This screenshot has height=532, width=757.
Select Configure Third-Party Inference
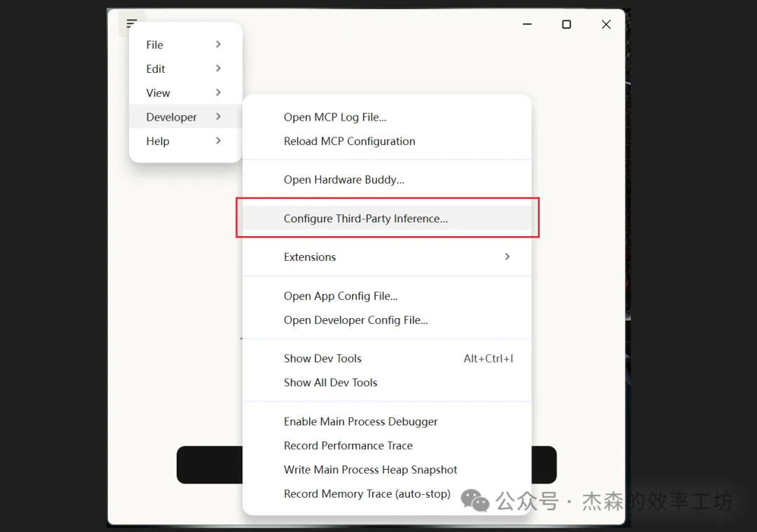365,219
